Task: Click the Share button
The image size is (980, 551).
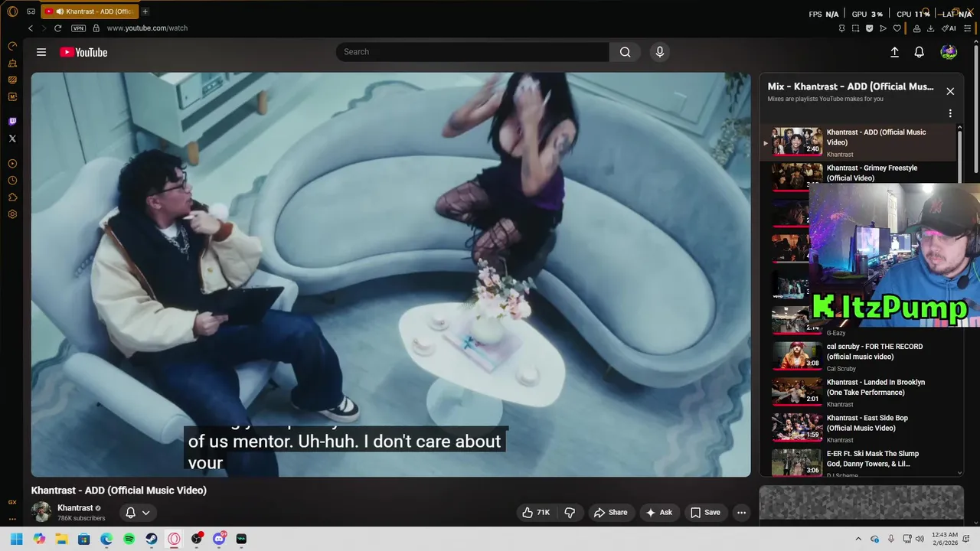Action: tap(610, 513)
